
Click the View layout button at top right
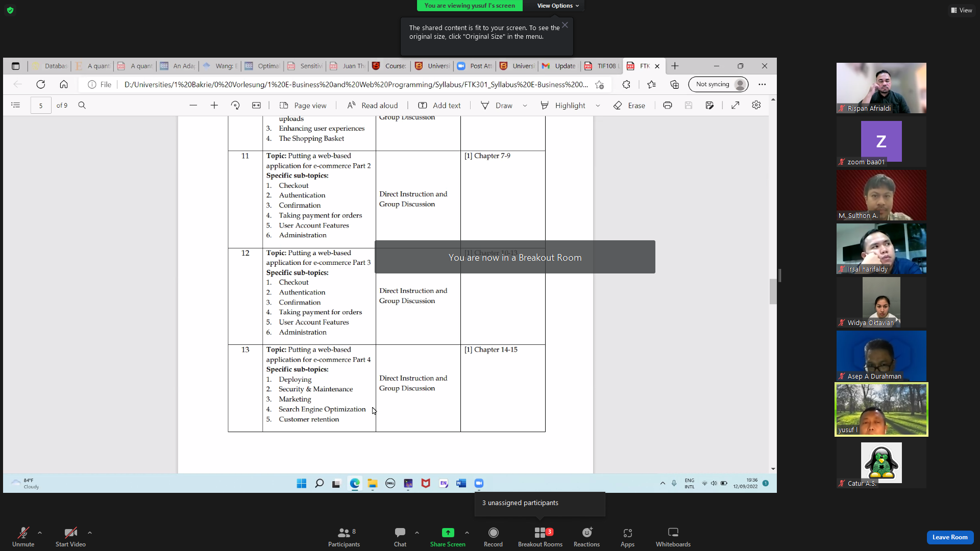pos(962,10)
